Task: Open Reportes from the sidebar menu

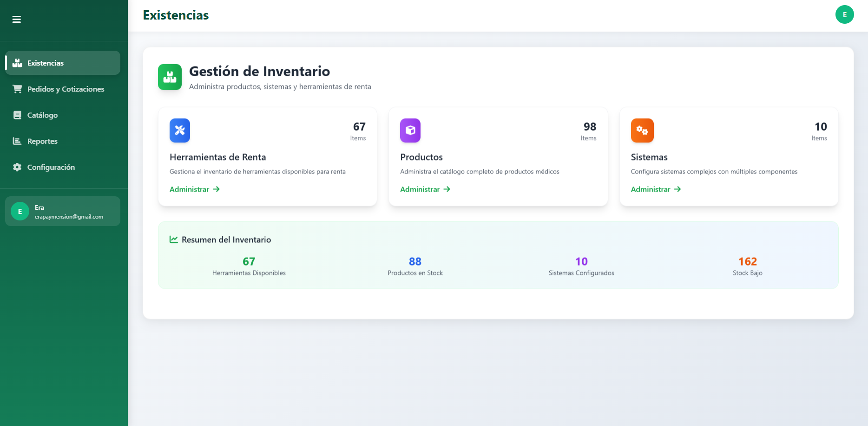Action: (42, 141)
